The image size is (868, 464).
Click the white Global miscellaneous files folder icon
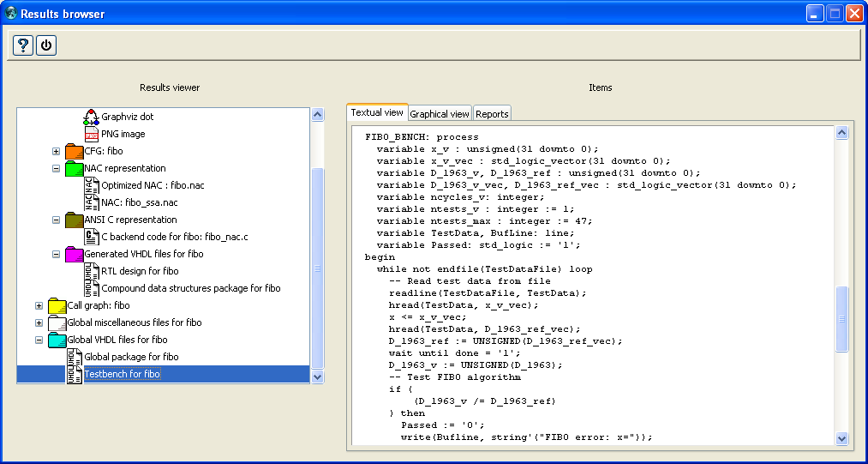point(57,322)
